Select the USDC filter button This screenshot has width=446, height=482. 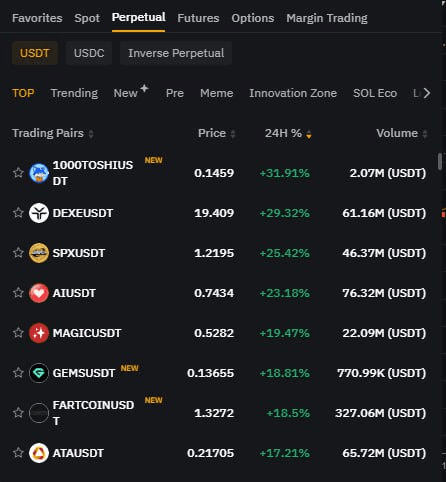coord(89,53)
